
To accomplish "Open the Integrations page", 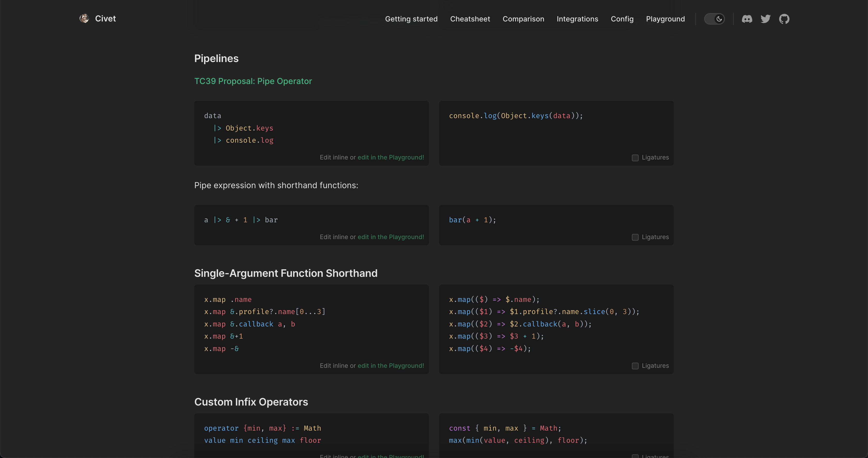I will coord(577,19).
